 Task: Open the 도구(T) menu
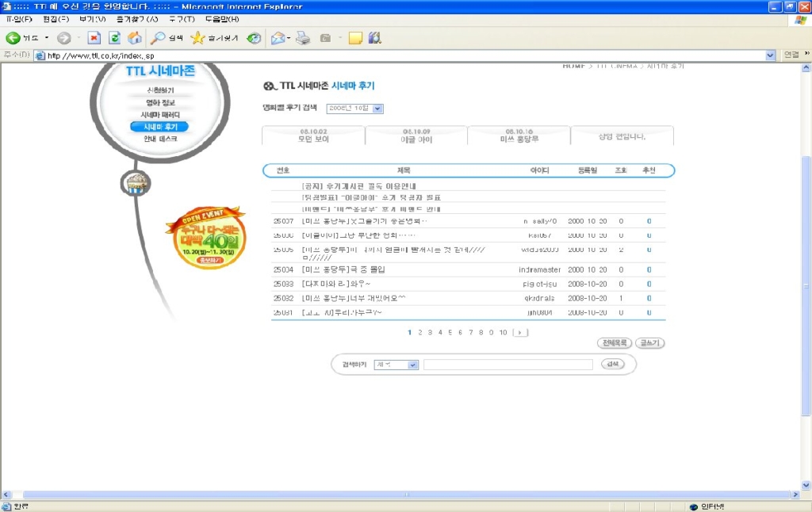[182, 19]
